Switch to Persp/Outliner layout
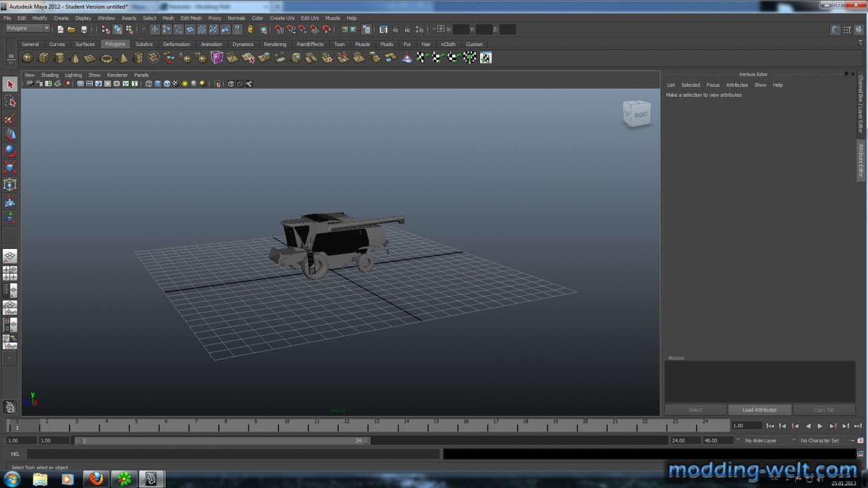 [10, 291]
